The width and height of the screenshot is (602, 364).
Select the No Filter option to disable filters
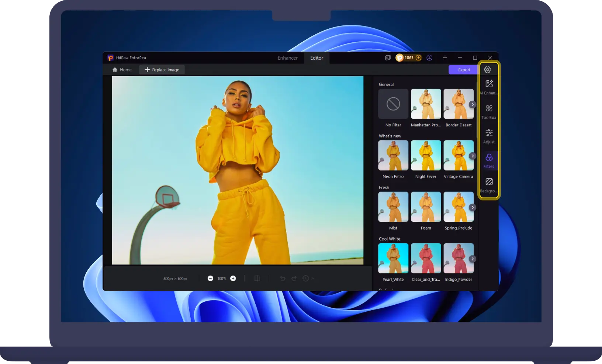coord(392,104)
